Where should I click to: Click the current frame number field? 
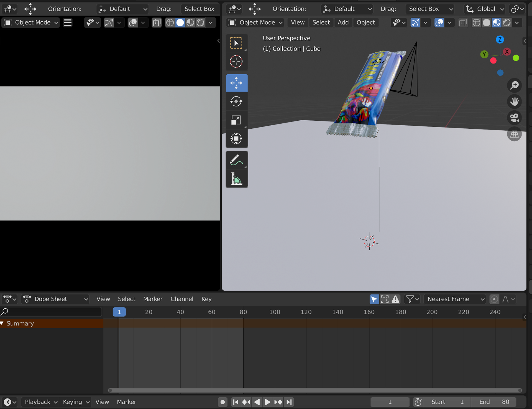390,402
